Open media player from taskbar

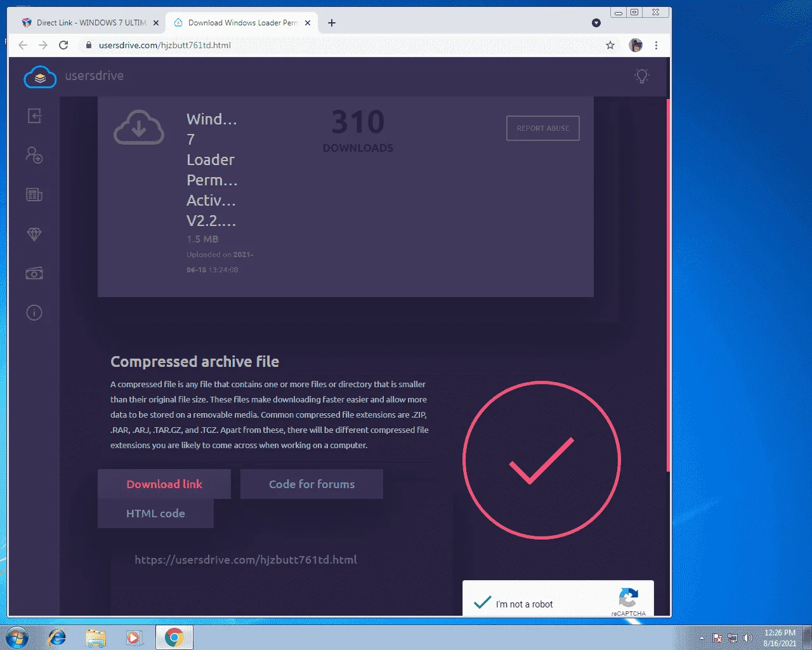tap(134, 637)
